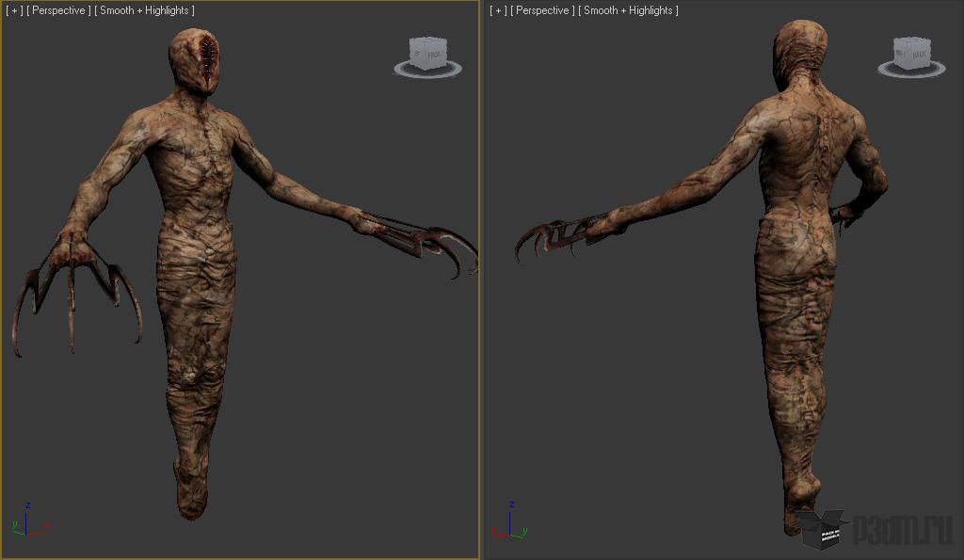Open the Perspective view menu in right viewport
The image size is (964, 560).
coord(542,10)
